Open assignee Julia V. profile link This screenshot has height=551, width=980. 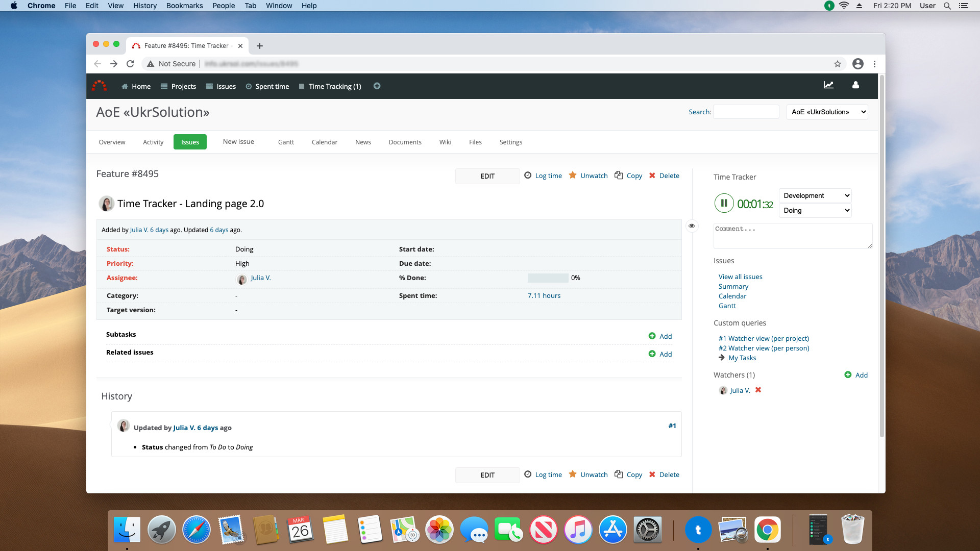tap(260, 278)
